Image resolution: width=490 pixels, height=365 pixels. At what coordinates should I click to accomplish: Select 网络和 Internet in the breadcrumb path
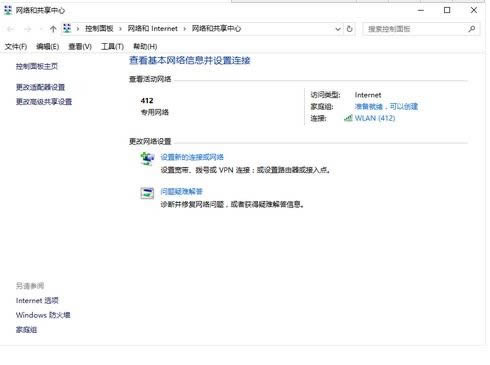152,29
